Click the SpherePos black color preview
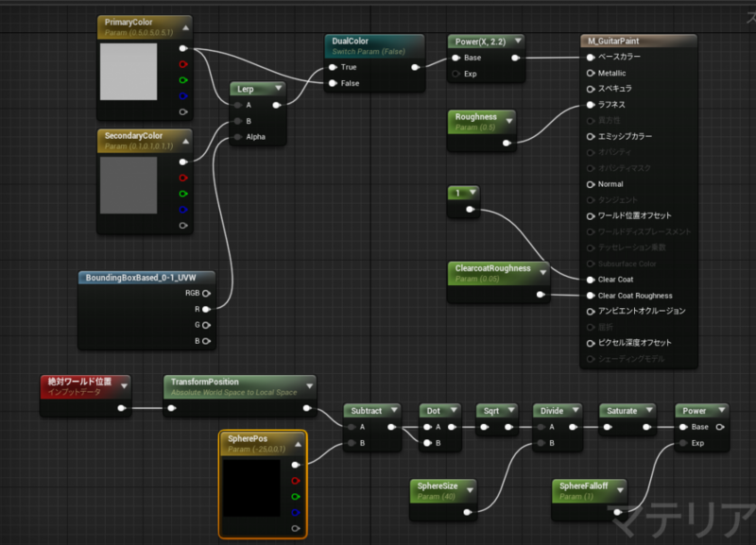This screenshot has width=756, height=545. (x=251, y=487)
